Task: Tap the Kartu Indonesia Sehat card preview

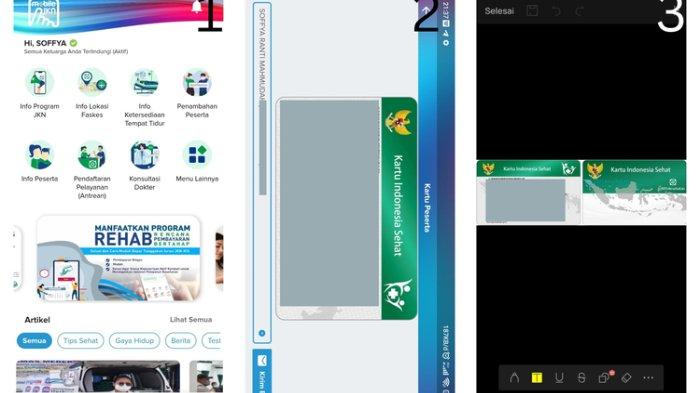Action: (346, 208)
